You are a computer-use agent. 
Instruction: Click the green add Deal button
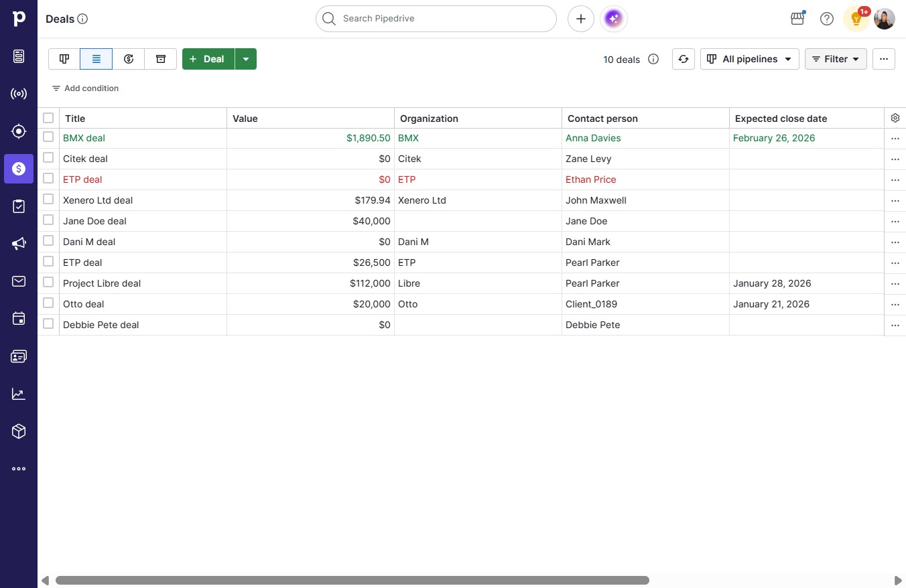(x=208, y=59)
